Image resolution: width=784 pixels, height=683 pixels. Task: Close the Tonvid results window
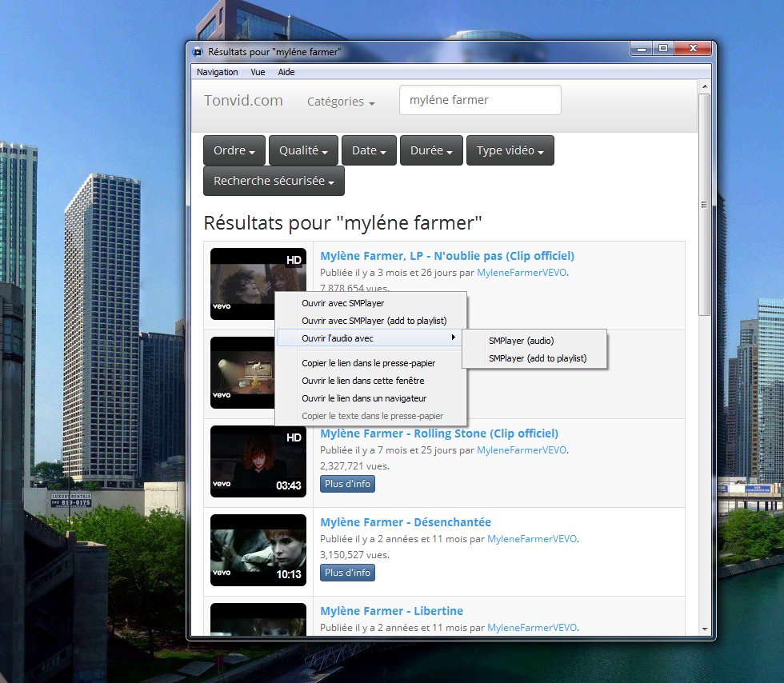point(693,49)
